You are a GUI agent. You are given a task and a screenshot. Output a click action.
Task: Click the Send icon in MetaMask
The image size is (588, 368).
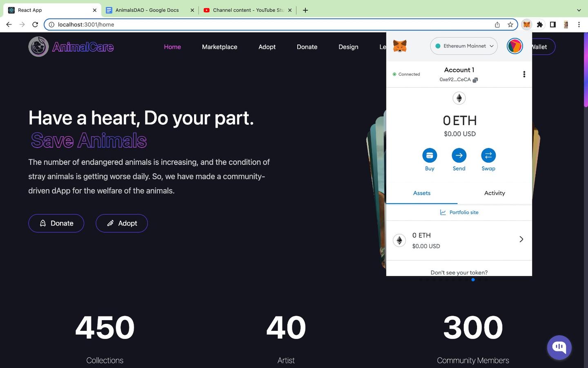click(x=459, y=155)
